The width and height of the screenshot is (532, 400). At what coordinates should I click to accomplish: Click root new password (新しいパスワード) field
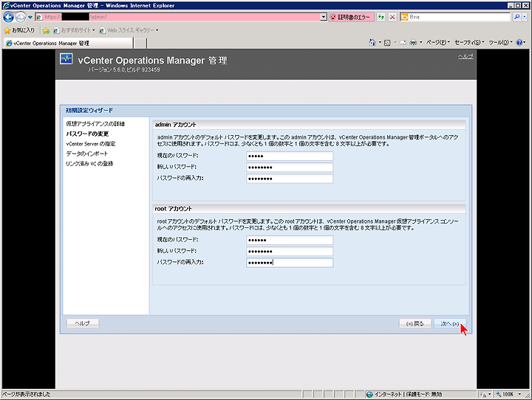pyautogui.click(x=290, y=251)
